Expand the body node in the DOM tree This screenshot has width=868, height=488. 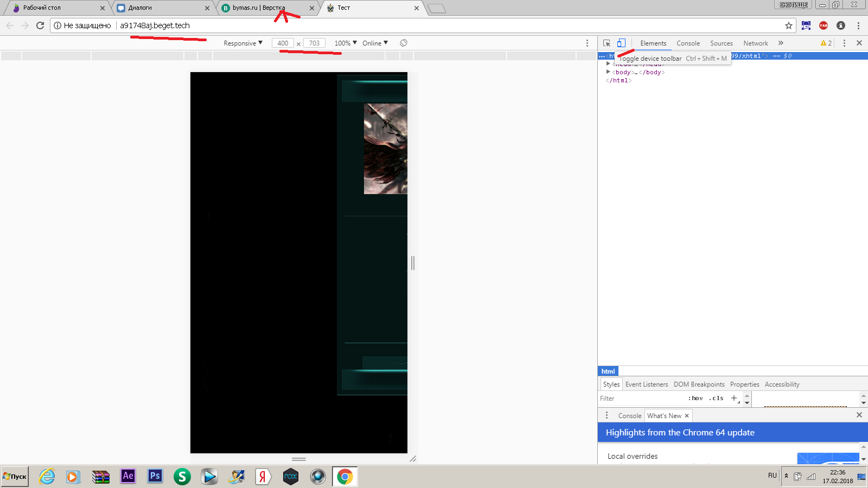tap(608, 72)
